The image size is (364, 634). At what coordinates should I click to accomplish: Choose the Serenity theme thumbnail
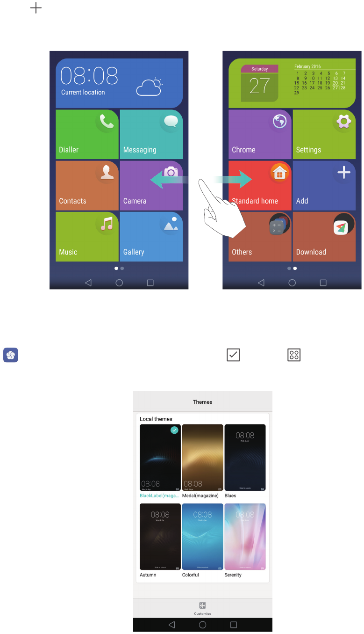click(x=245, y=537)
